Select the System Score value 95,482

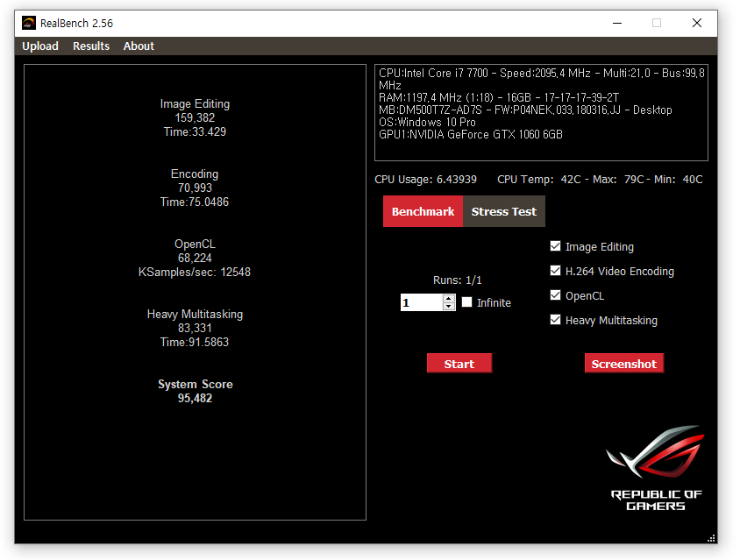[x=195, y=398]
